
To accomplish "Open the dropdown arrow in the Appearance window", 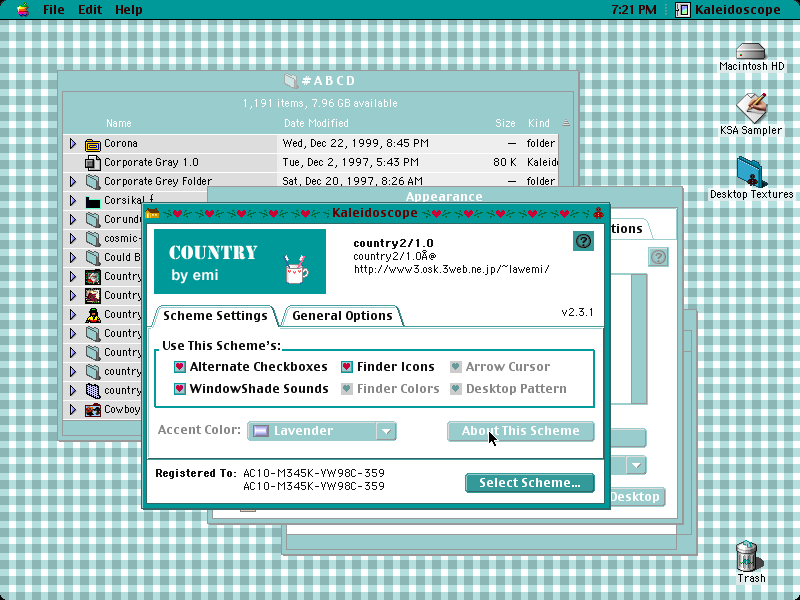I will pyautogui.click(x=636, y=465).
